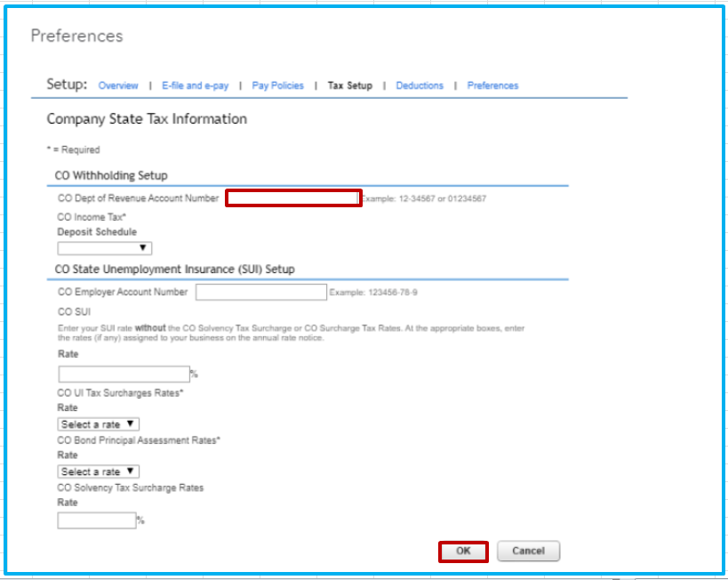The image size is (728, 580).
Task: Click the CO Withholding Setup heading
Action: [111, 175]
